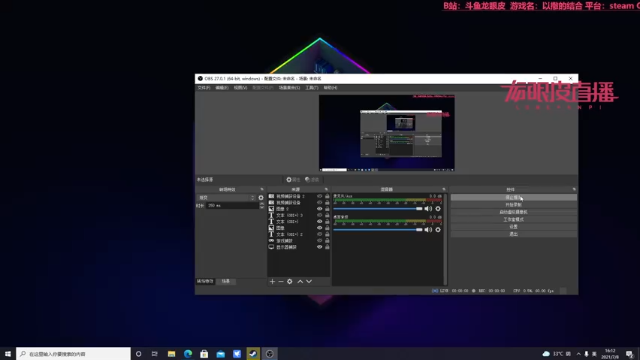Open Steam from the taskbar
The width and height of the screenshot is (640, 360).
coord(253,354)
